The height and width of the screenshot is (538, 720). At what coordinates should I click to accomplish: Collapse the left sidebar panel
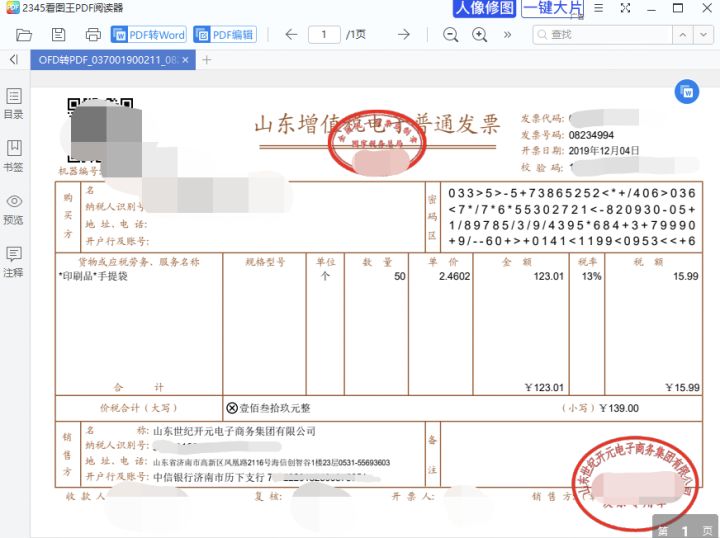[14, 59]
